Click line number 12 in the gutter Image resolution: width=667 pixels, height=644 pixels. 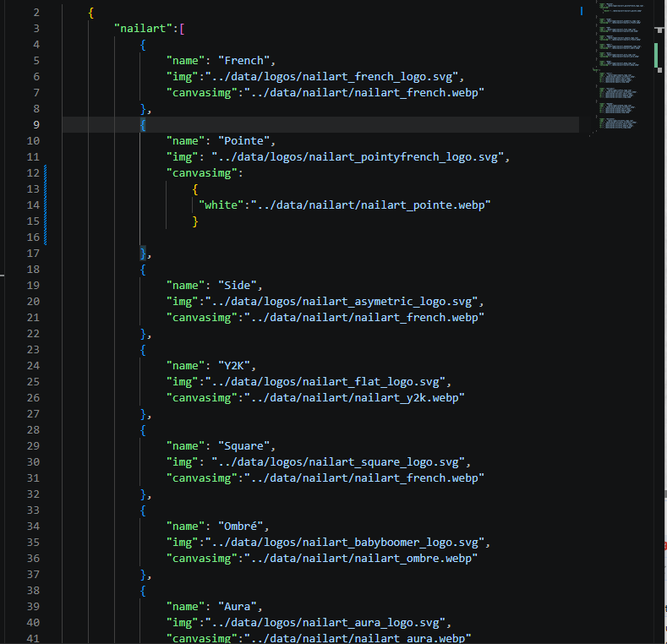click(33, 173)
